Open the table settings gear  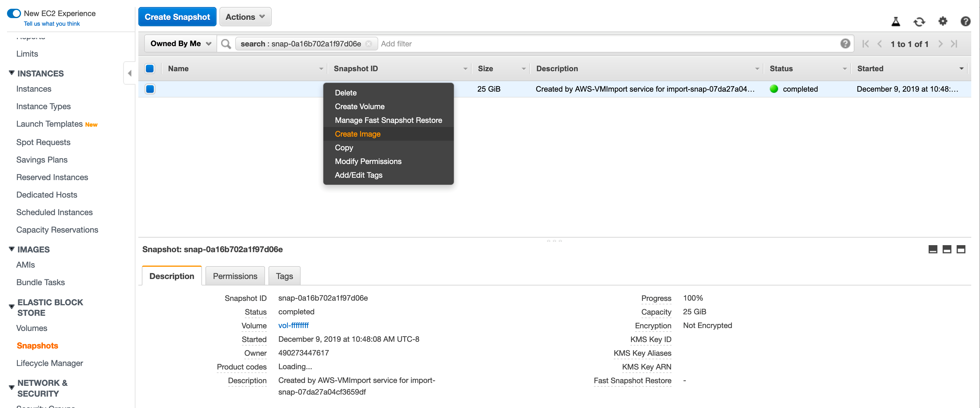pyautogui.click(x=943, y=21)
